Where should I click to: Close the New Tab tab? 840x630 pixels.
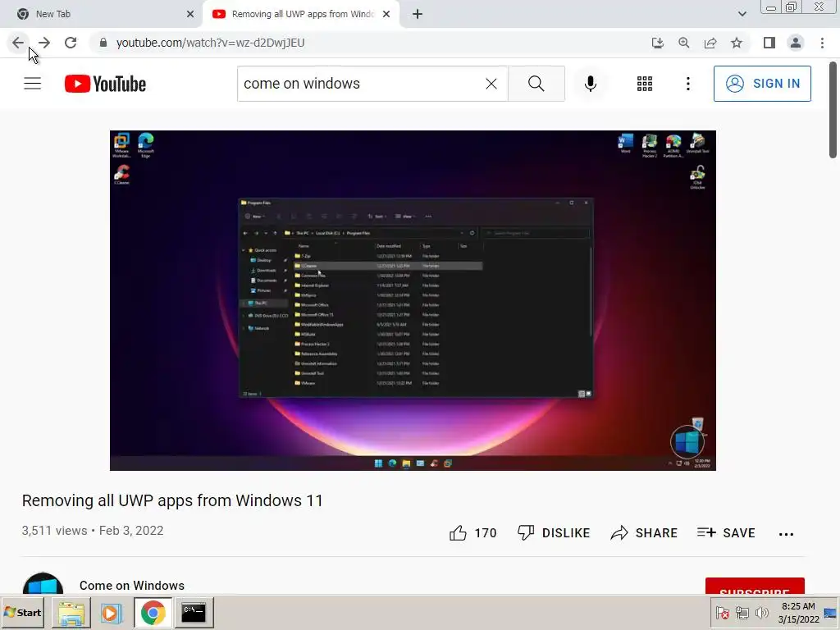(x=190, y=14)
